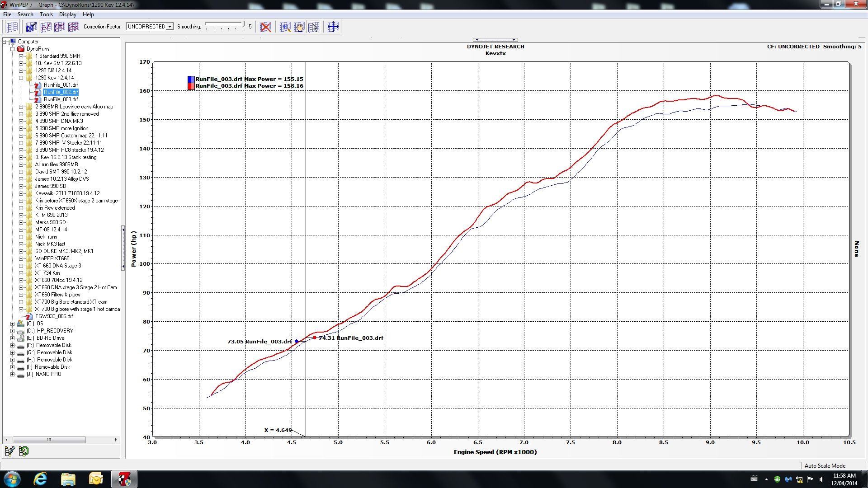
Task: Click the red 74.31 data point marker
Action: click(x=315, y=338)
